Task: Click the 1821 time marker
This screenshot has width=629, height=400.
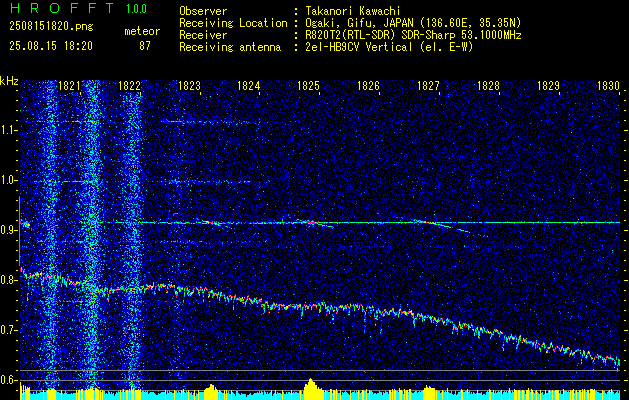Action: (69, 85)
